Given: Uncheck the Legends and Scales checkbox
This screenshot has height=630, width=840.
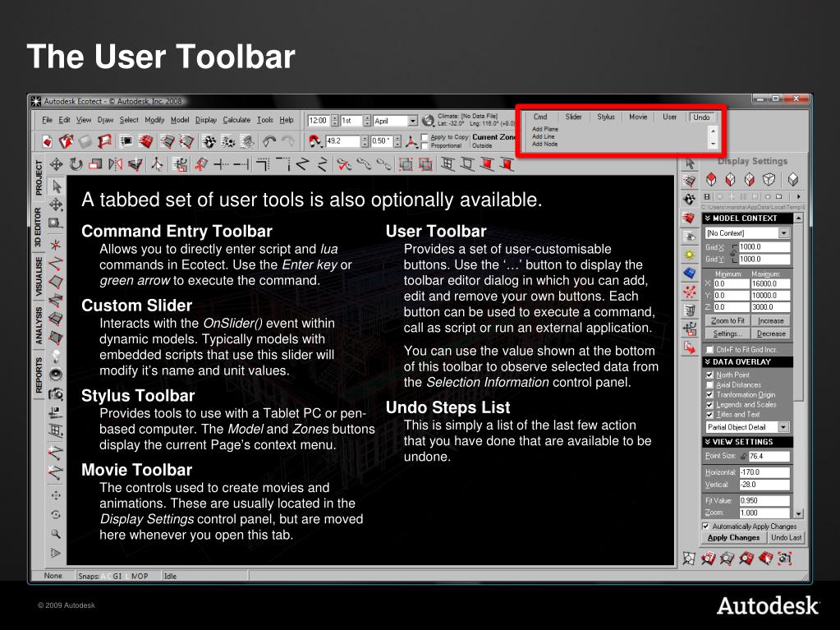Looking at the screenshot, I should [709, 404].
